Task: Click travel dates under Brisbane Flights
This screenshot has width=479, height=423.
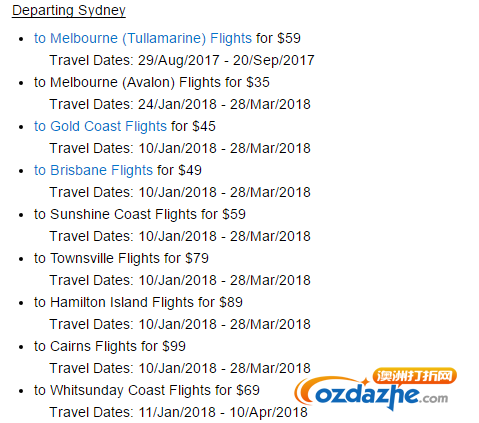Action: coord(180,193)
